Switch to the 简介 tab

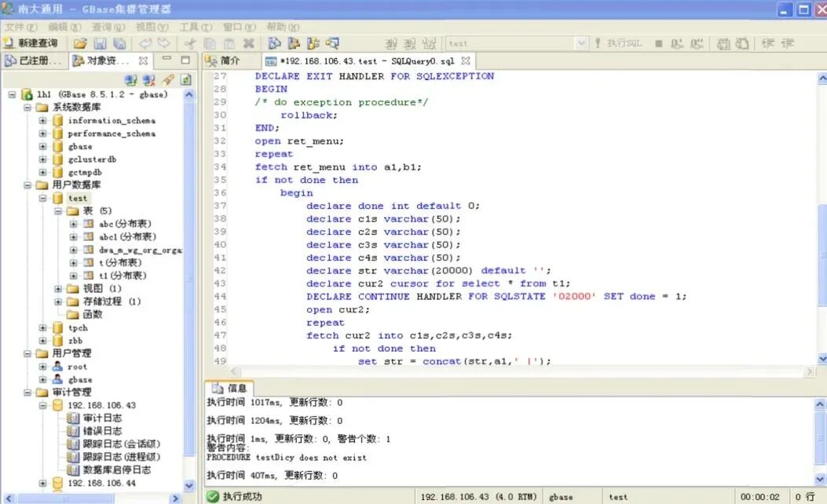[x=224, y=61]
